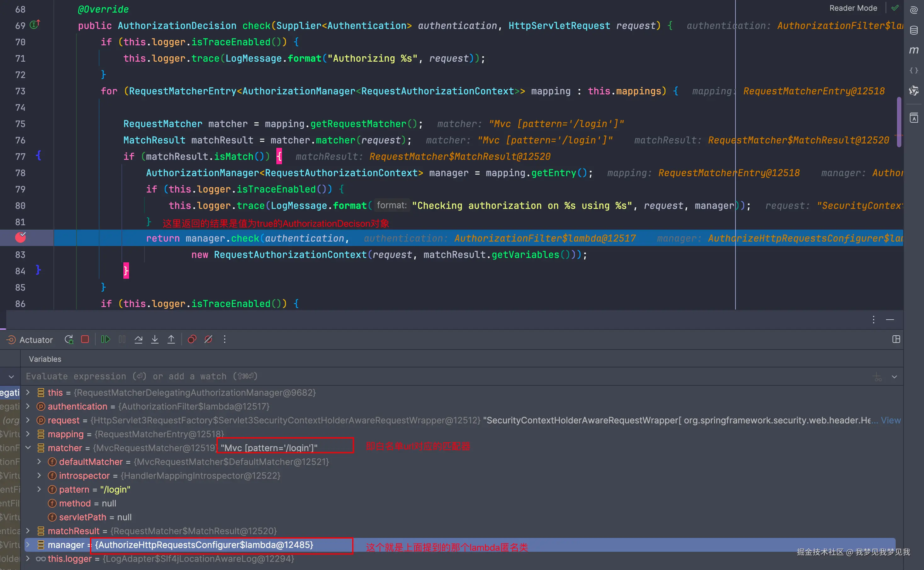Image resolution: width=924 pixels, height=570 pixels.
Task: Expand the matchResult variable node
Action: tap(28, 531)
